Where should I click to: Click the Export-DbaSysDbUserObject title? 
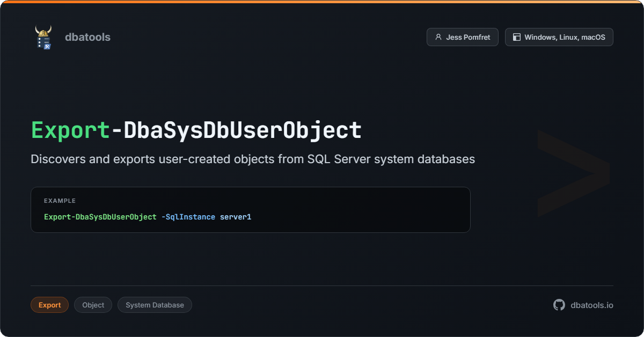click(196, 130)
